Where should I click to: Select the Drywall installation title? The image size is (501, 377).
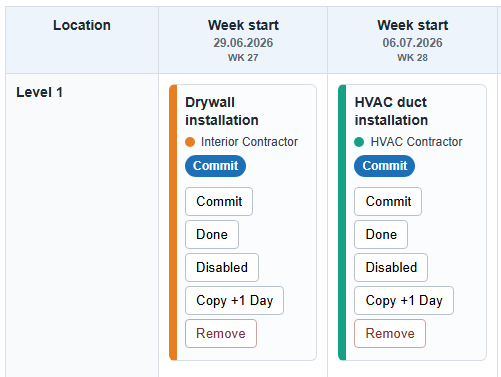[222, 111]
